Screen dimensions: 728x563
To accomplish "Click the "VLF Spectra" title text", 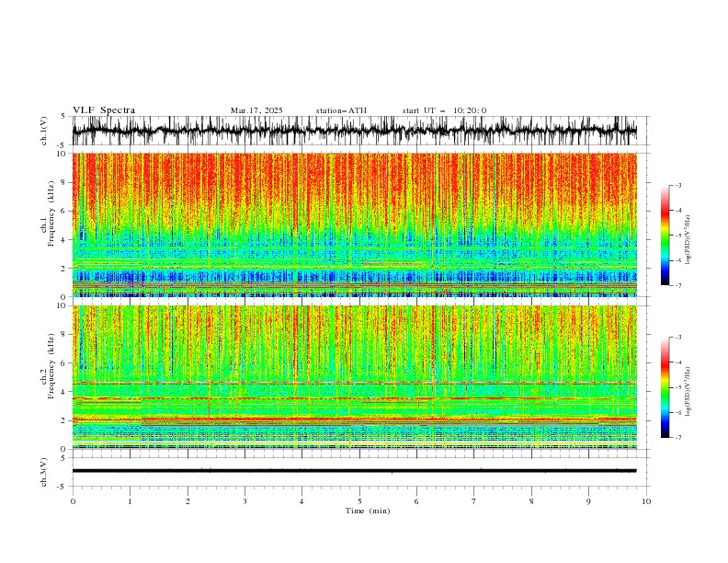I will (x=104, y=110).
